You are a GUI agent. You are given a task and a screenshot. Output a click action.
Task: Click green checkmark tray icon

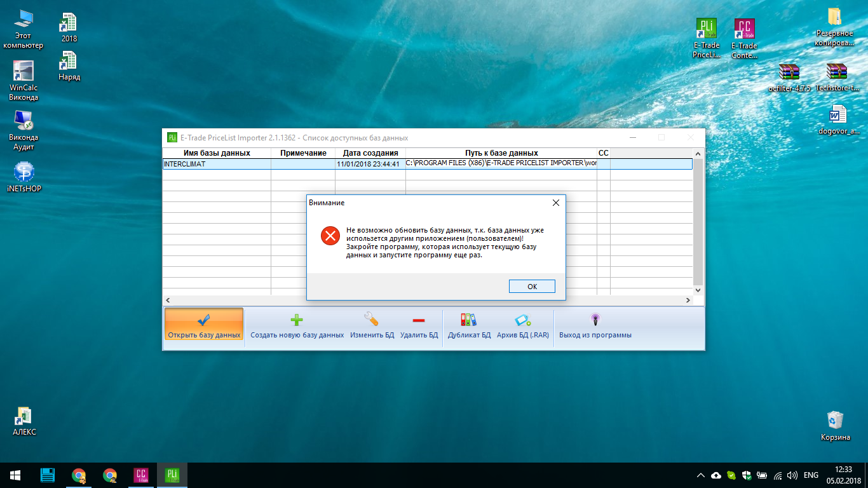731,475
